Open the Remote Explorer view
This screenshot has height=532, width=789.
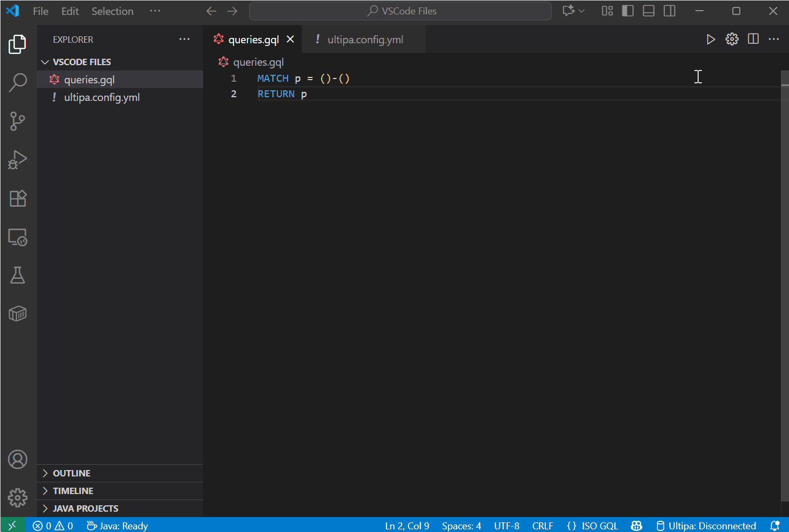pyautogui.click(x=18, y=237)
